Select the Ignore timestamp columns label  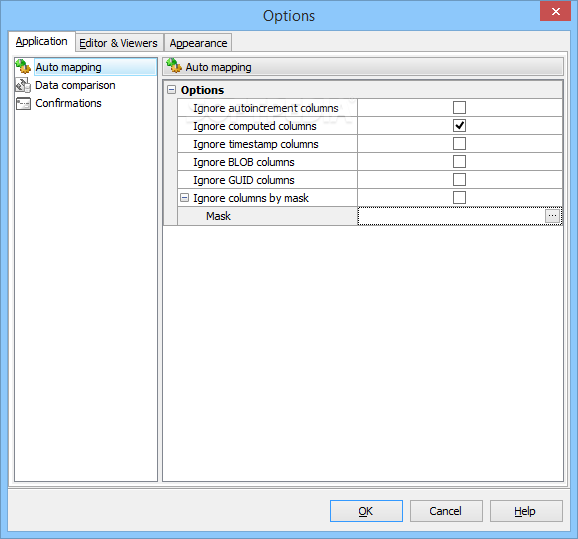click(256, 144)
